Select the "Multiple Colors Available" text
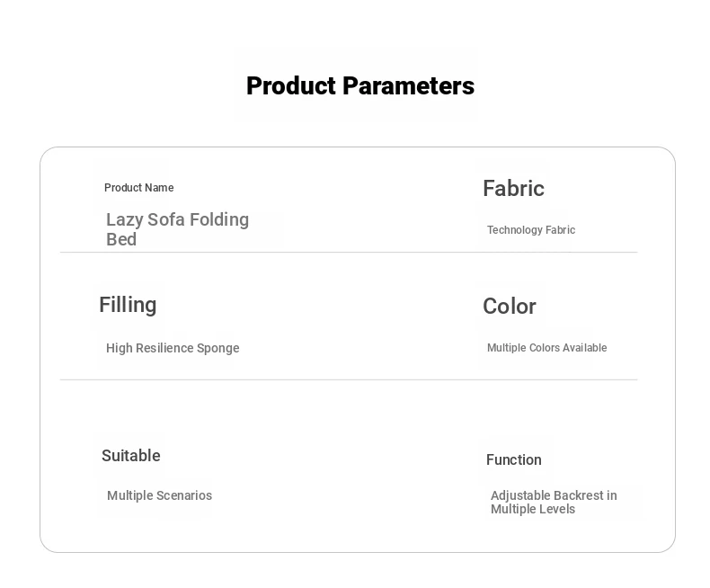The image size is (710, 588). tap(546, 348)
